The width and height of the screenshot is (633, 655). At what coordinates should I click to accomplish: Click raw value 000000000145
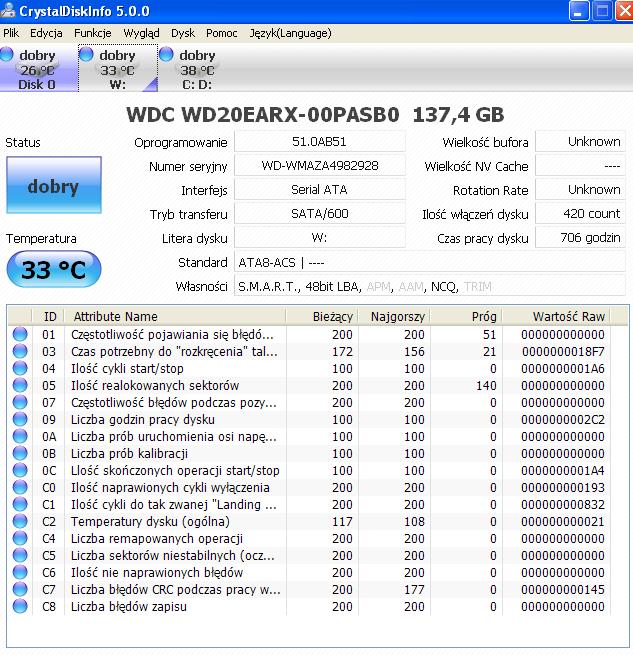[563, 589]
